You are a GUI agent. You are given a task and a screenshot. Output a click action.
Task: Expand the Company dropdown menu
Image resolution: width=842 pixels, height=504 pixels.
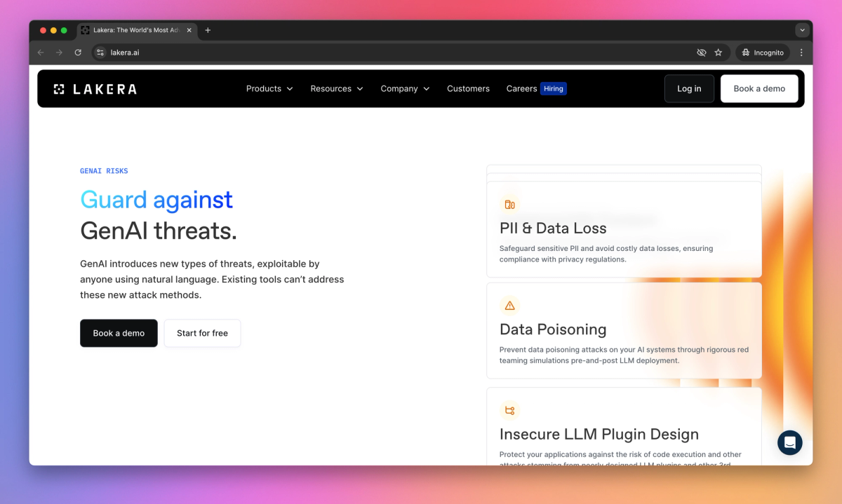(x=405, y=89)
